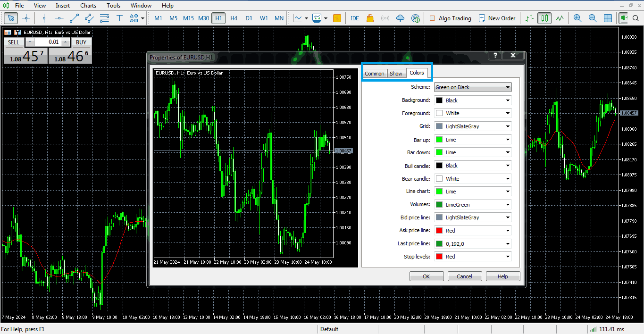Viewport: 644px width, 334px height.
Task: Open the Insert menu
Action: 63,6
